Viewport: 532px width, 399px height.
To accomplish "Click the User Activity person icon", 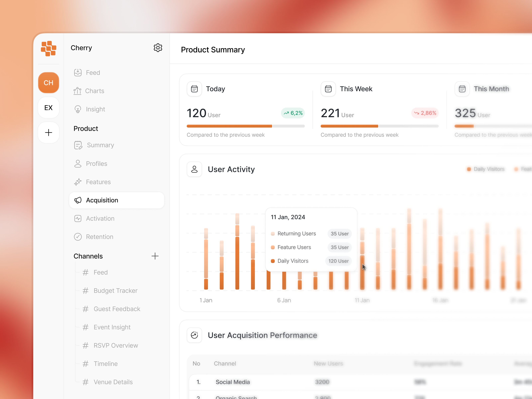I will tap(194, 169).
